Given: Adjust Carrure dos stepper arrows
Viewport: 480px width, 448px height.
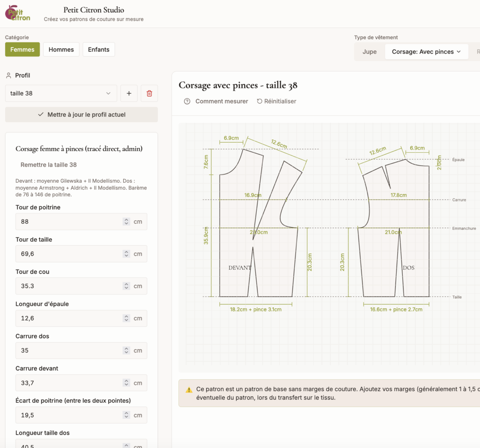Looking at the screenshot, I should point(126,350).
